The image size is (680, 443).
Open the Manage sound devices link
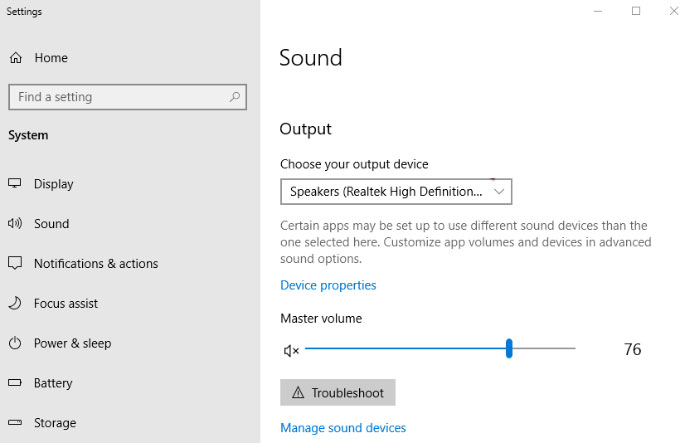(x=343, y=428)
